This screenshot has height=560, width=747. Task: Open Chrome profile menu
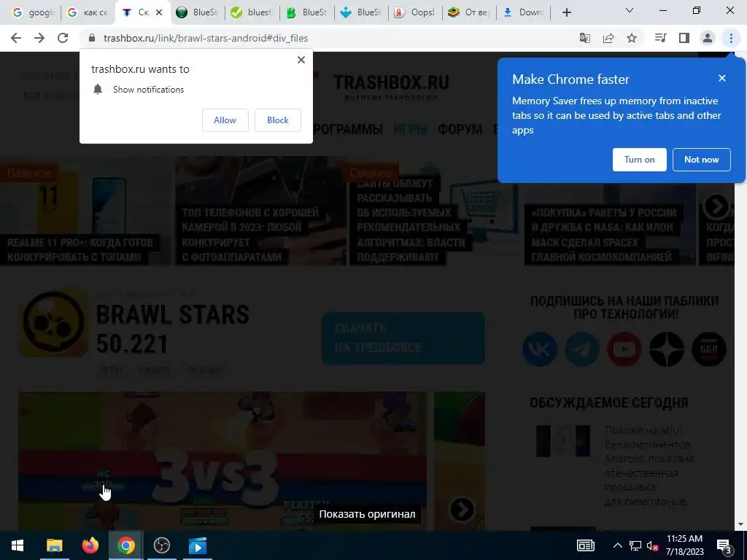pyautogui.click(x=708, y=38)
